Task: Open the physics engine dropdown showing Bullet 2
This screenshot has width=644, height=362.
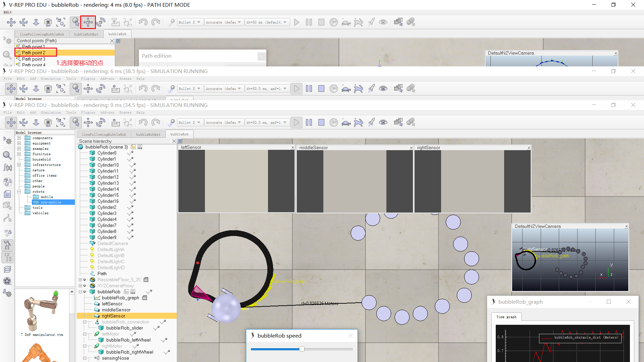Action: [190, 122]
